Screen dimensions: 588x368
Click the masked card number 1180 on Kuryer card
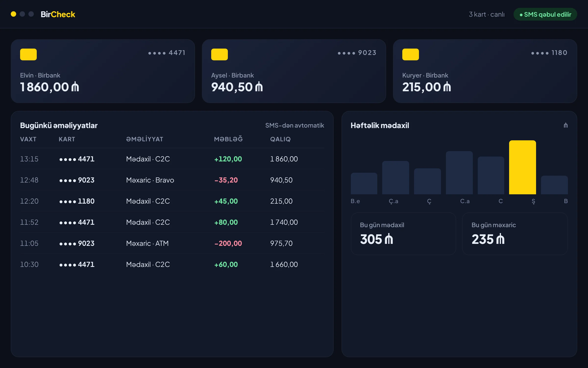coord(549,53)
